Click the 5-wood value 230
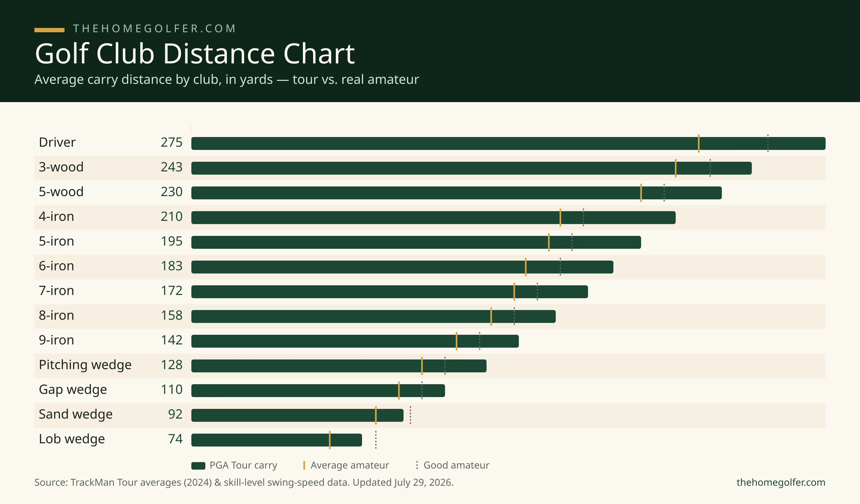The width and height of the screenshot is (860, 504). tap(172, 192)
